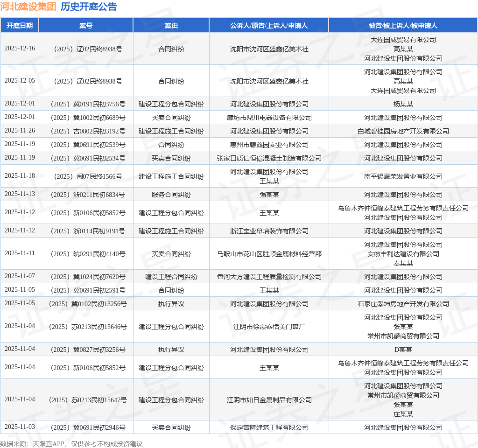478x448 pixels.
Task: Select date cell 2025-12-05
Action: click(x=20, y=80)
